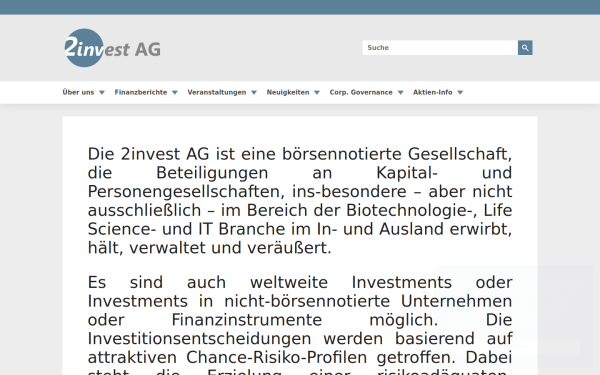The height and width of the screenshot is (375, 600).
Task: Click the search magnifier button
Action: 525,48
